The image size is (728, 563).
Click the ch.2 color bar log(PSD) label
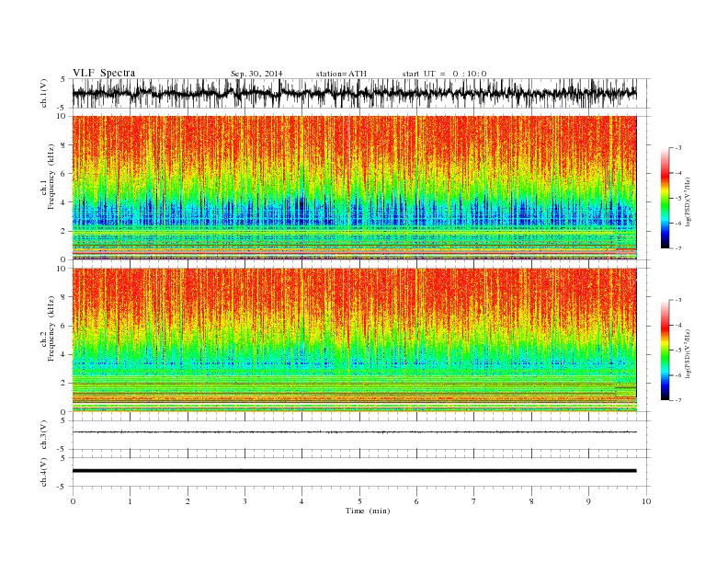click(688, 353)
